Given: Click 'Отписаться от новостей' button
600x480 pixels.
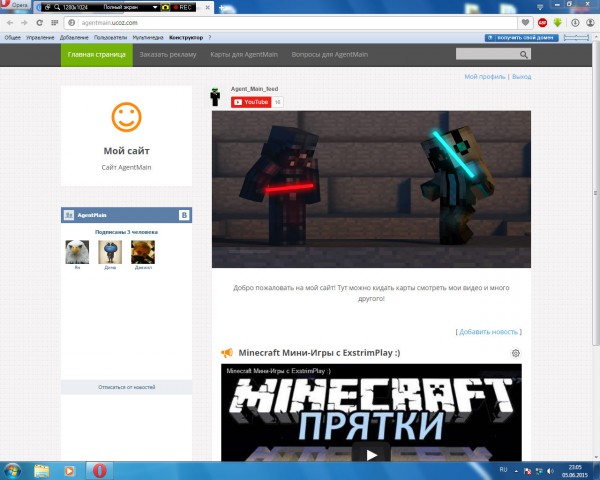Looking at the screenshot, I should [x=127, y=387].
